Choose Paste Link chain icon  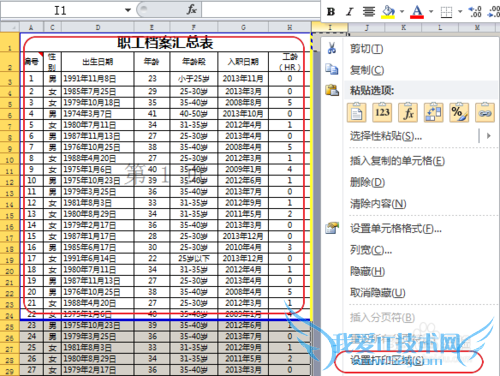(x=485, y=113)
